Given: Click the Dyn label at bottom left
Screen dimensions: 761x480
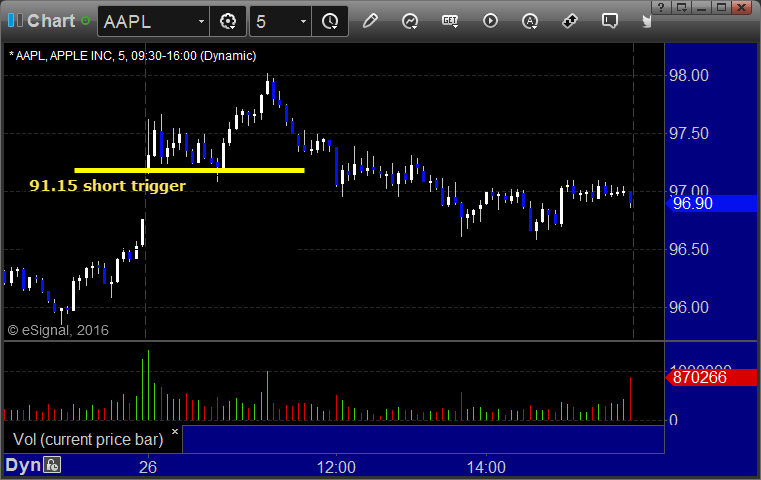Looking at the screenshot, I should click(23, 465).
